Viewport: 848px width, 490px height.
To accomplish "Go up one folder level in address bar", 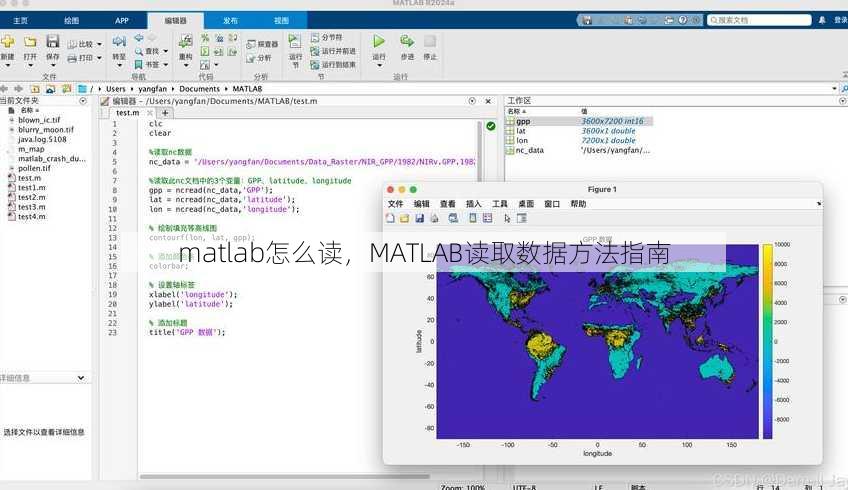I will (35, 89).
